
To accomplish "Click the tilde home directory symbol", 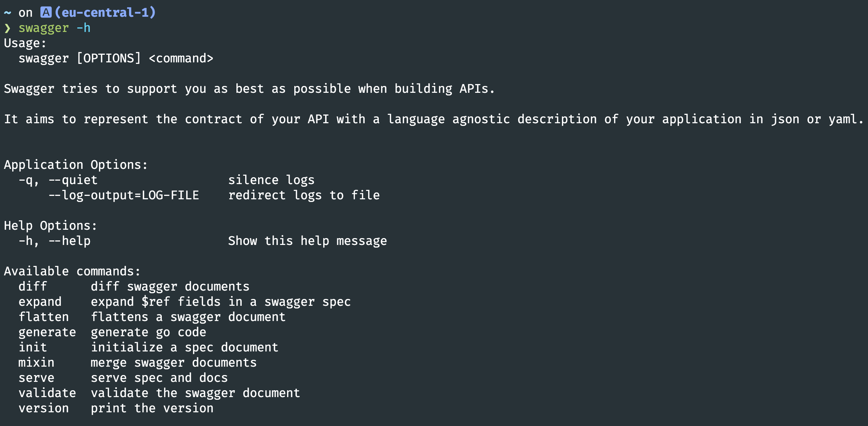I will tap(8, 13).
